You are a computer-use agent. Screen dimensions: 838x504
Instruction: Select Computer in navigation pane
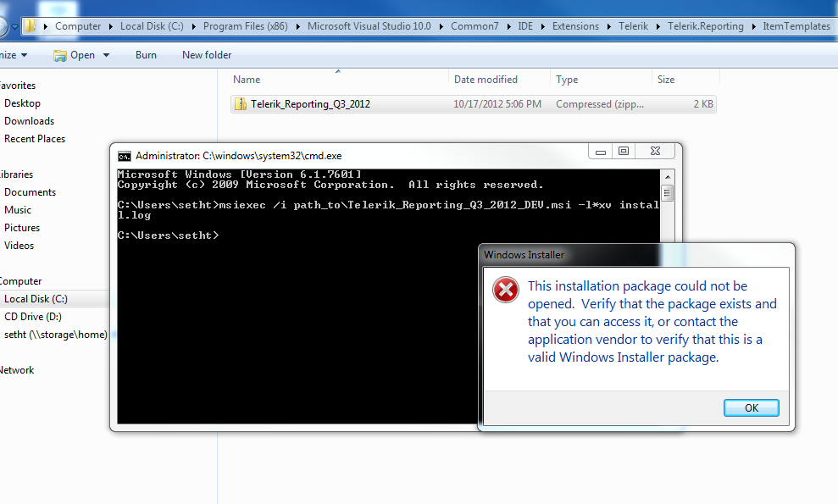point(20,281)
